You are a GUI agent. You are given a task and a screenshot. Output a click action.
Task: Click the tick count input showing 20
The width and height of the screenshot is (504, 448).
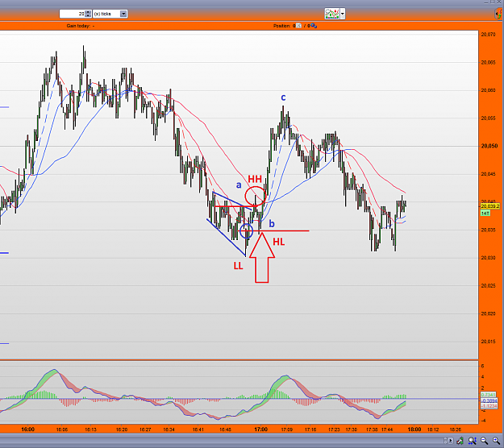tap(73, 14)
